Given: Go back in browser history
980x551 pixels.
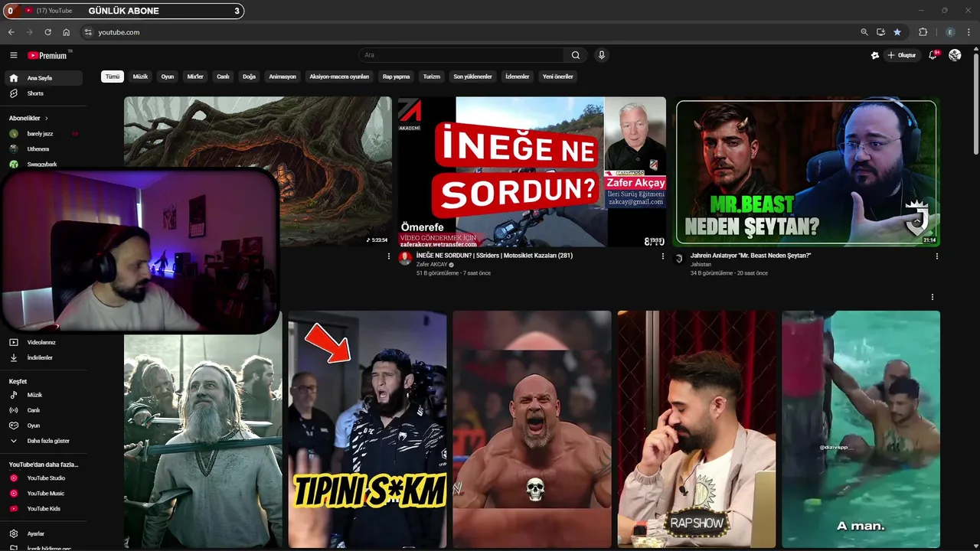Looking at the screenshot, I should click(x=11, y=32).
